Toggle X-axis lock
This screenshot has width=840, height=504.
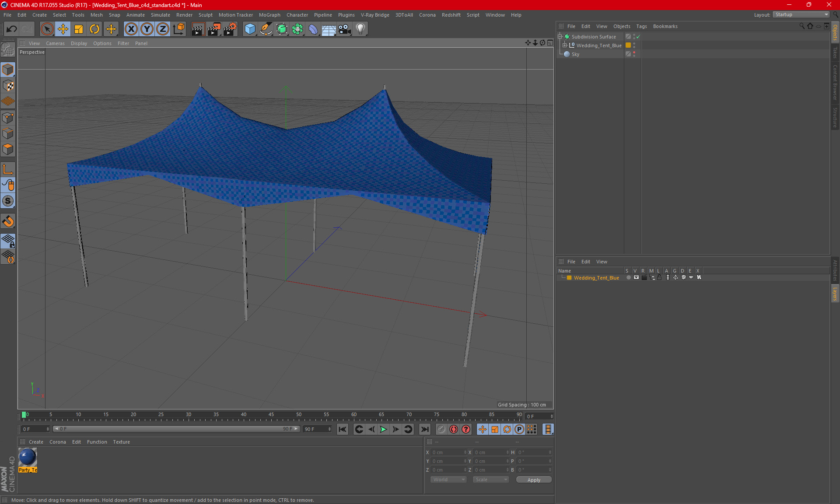tap(131, 29)
